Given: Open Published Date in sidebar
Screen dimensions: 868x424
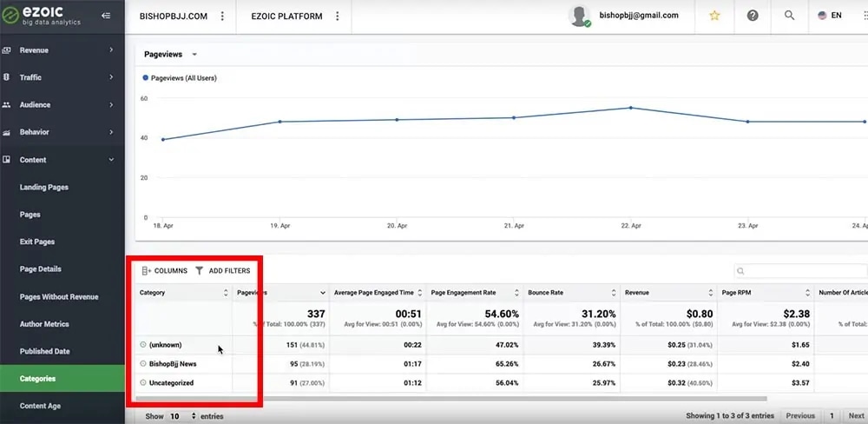Looking at the screenshot, I should pos(45,351).
